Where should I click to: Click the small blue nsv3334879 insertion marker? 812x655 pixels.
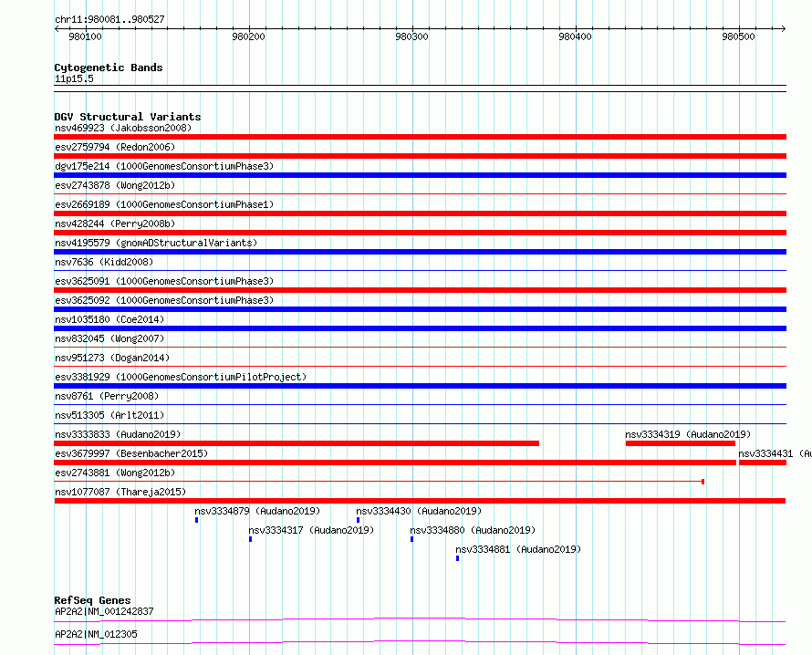click(x=197, y=520)
